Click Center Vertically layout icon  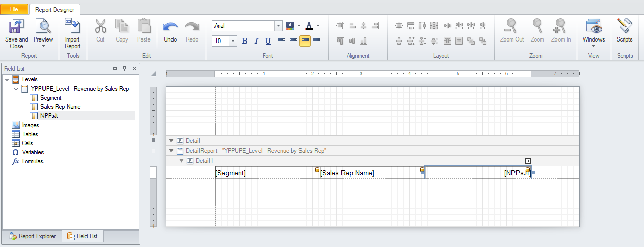point(459,41)
